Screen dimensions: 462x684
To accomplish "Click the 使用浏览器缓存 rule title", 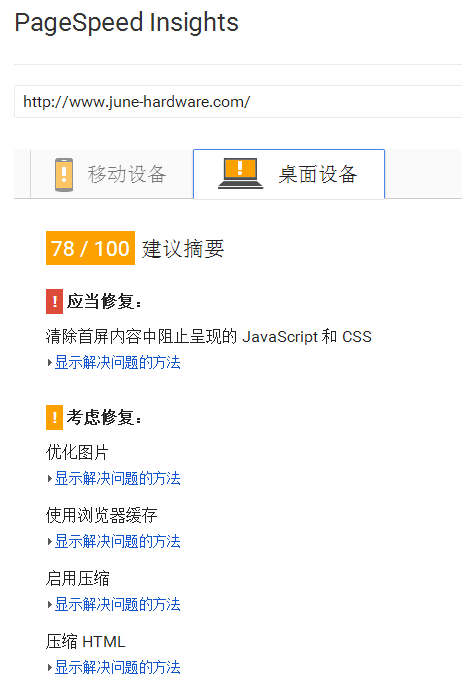I will (x=101, y=515).
